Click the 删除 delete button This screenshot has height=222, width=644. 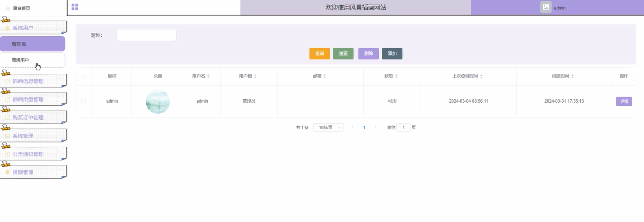tap(369, 54)
